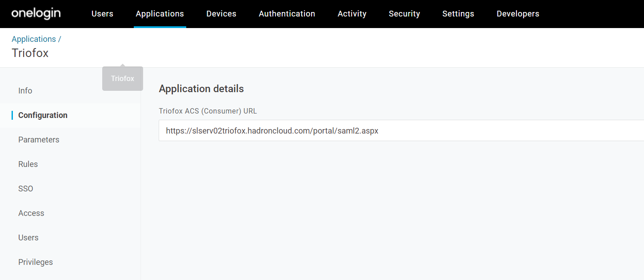Image resolution: width=644 pixels, height=280 pixels.
Task: Open the Security top menu
Action: [404, 14]
